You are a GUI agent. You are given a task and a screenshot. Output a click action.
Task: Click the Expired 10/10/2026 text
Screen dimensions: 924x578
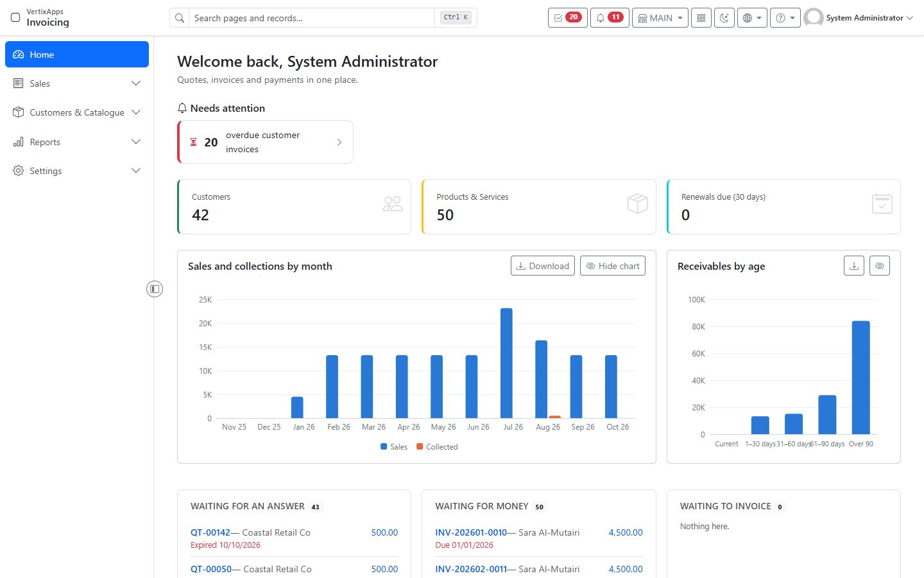pos(225,545)
